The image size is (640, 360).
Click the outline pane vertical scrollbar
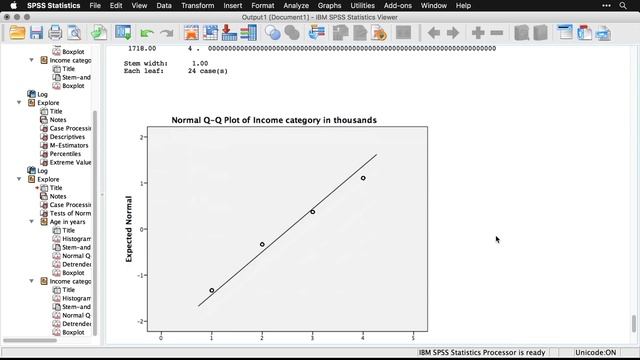point(95,222)
